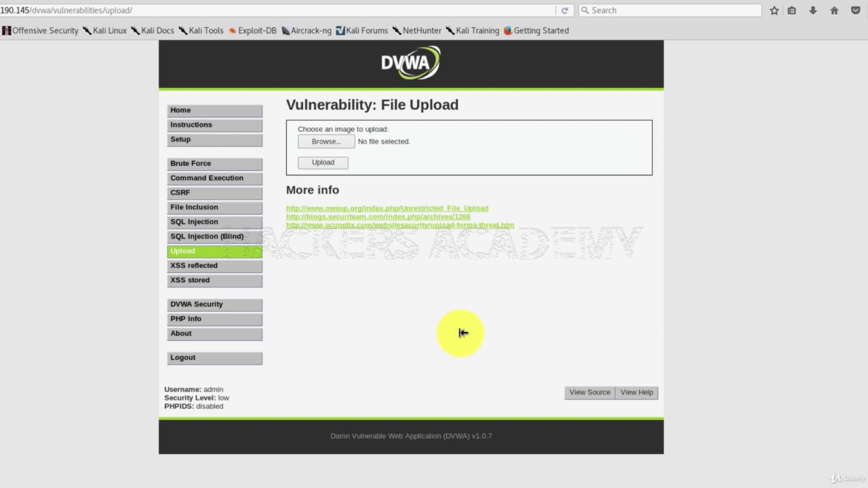
Task: Open CSRF menu item
Action: coord(214,193)
